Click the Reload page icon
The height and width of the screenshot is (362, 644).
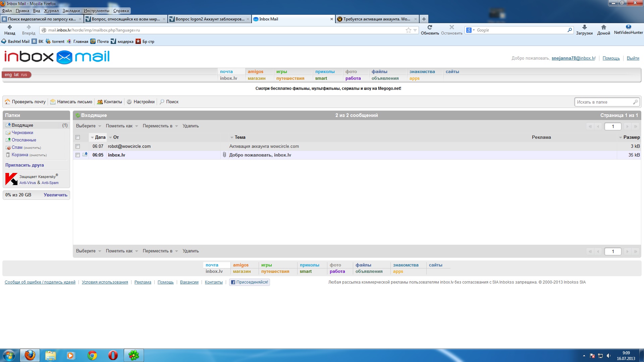(x=430, y=27)
